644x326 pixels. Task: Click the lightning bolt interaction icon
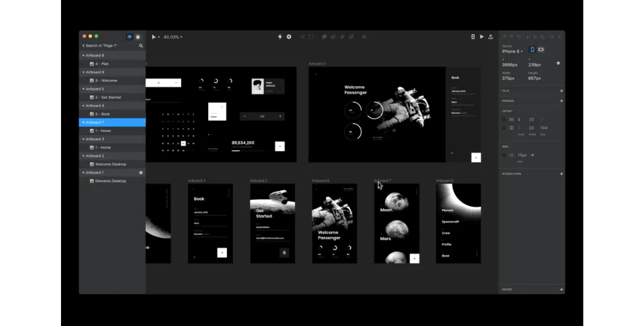(x=280, y=37)
